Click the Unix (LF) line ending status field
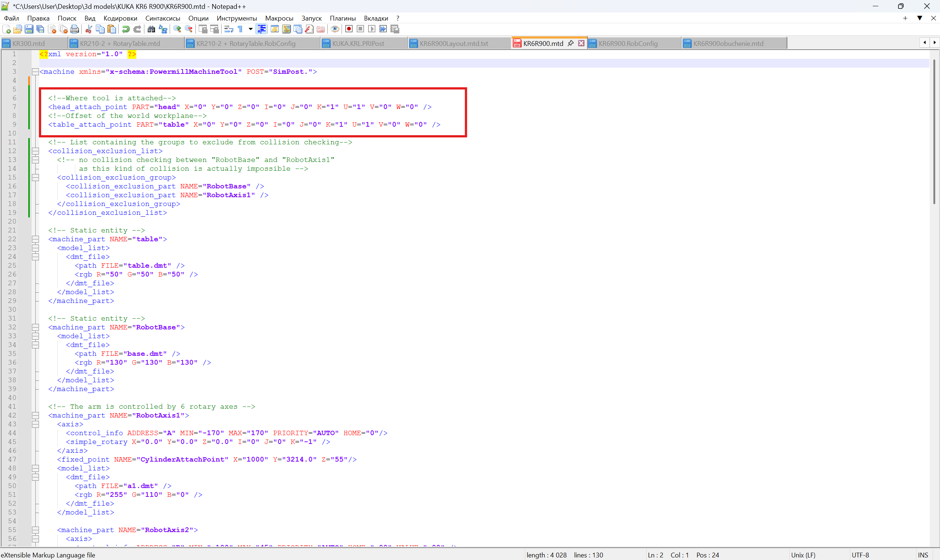 click(803, 555)
